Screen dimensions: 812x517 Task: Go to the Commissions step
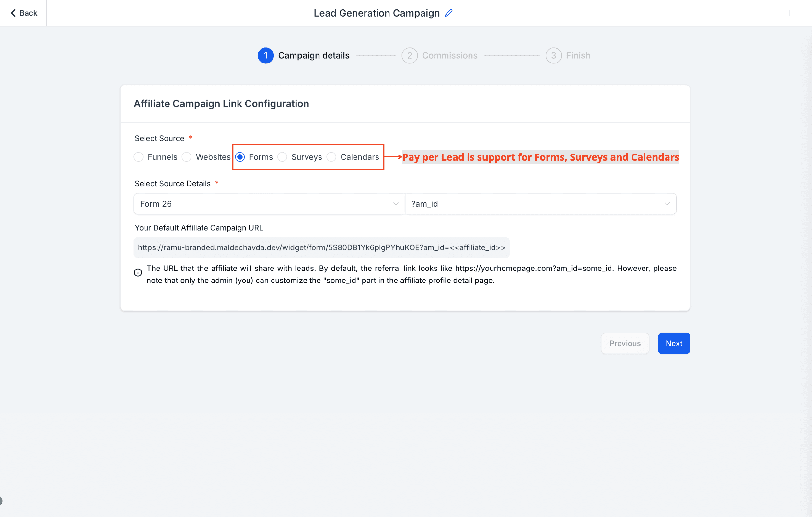coord(449,56)
